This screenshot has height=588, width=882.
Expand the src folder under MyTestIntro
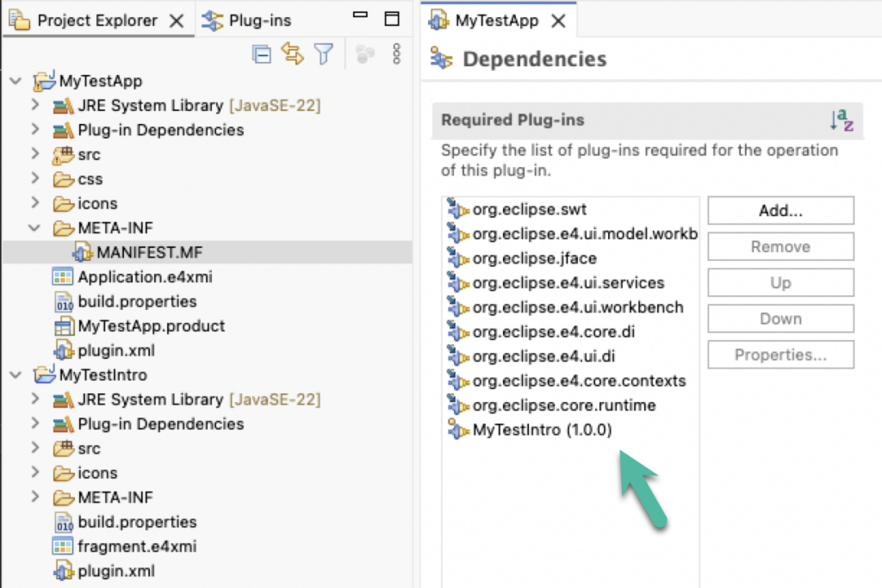point(35,448)
